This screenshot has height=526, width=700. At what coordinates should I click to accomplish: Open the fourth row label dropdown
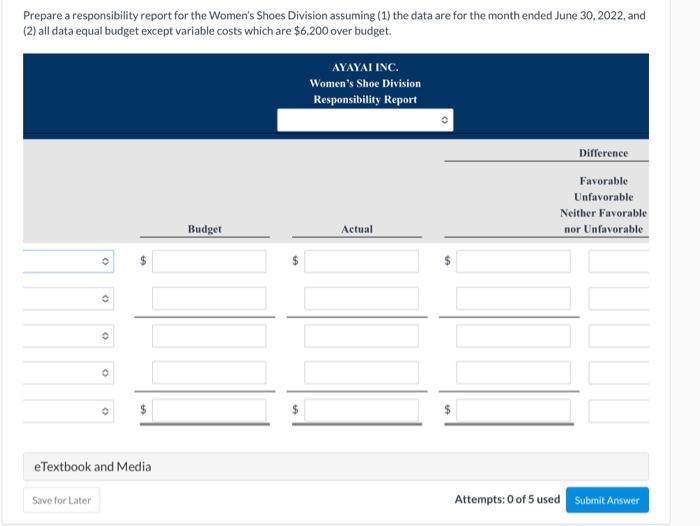(68, 373)
